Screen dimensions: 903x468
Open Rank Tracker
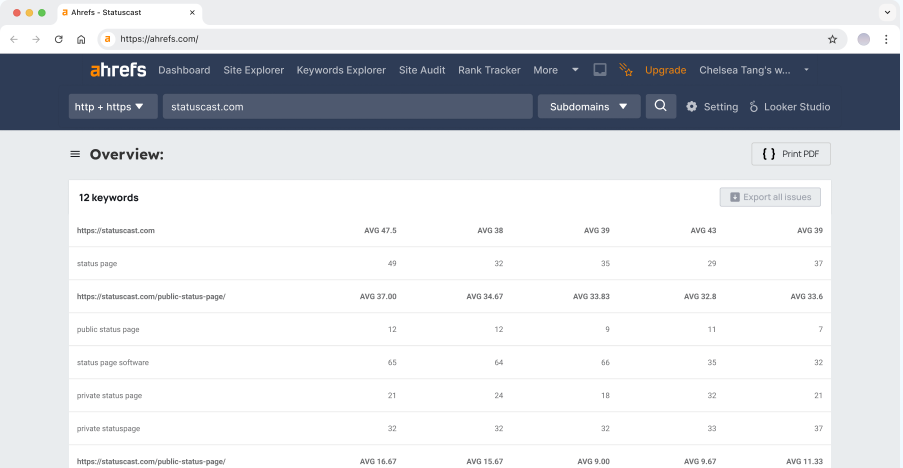click(x=489, y=70)
